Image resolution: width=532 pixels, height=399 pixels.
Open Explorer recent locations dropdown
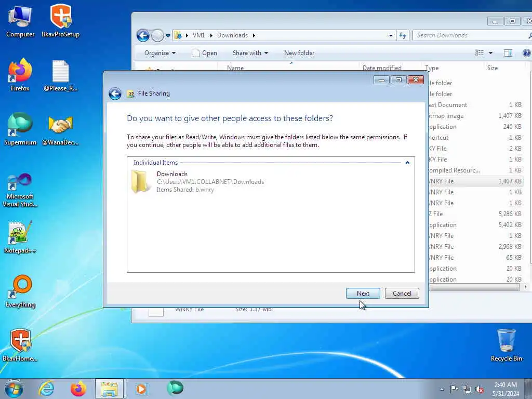pos(168,35)
